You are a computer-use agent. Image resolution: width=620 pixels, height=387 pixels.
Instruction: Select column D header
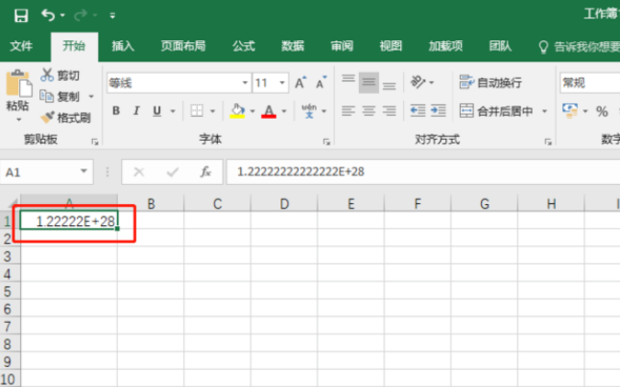tap(284, 204)
